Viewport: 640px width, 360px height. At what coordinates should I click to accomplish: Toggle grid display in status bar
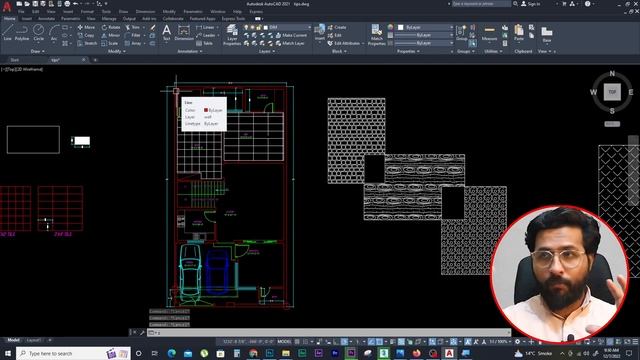[x=297, y=342]
